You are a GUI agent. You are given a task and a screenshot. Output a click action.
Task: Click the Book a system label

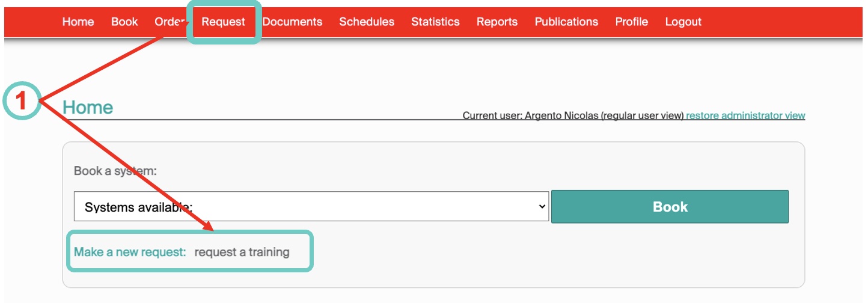tap(115, 171)
